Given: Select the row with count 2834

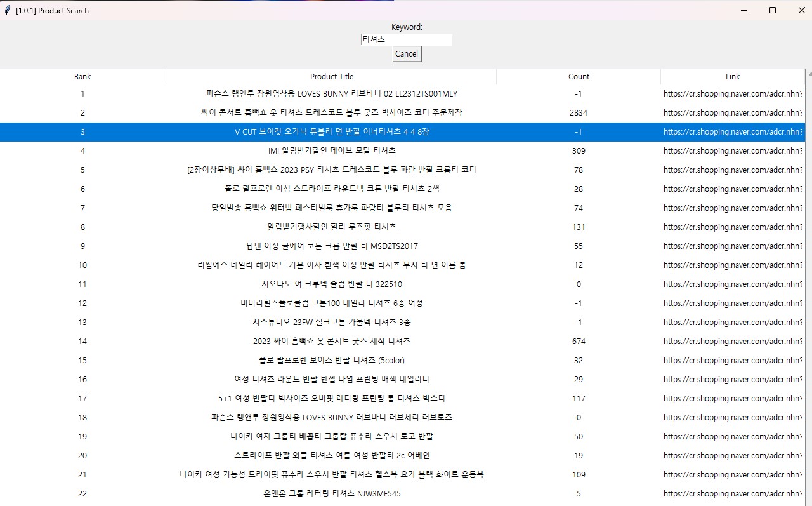Looking at the screenshot, I should click(x=578, y=113).
